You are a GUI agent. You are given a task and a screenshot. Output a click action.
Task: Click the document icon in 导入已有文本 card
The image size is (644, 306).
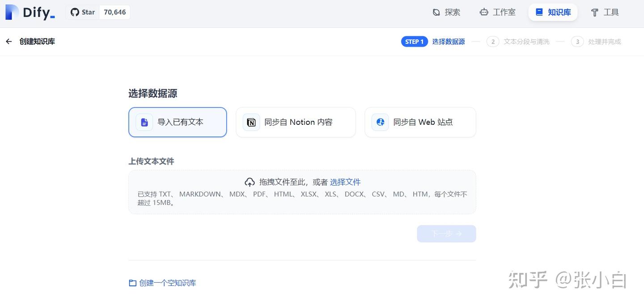click(x=144, y=122)
